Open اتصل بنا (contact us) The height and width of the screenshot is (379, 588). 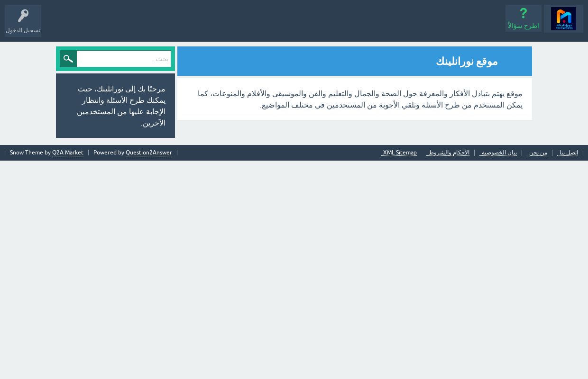click(568, 153)
